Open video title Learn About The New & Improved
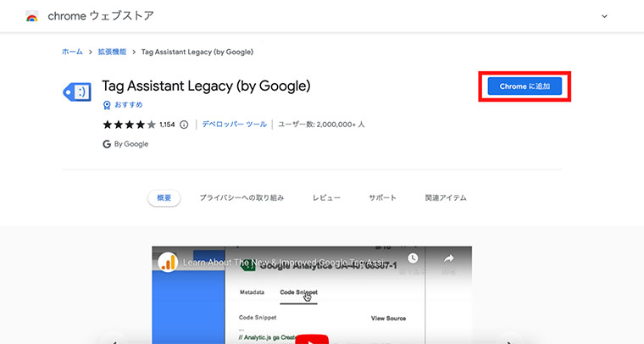Screen dimensions: 644x344 pyautogui.click(x=283, y=263)
